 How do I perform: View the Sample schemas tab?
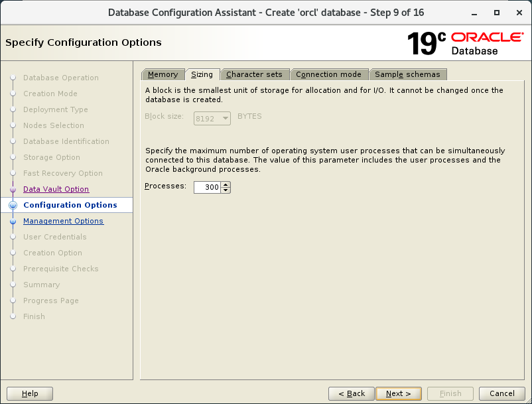[x=407, y=74]
